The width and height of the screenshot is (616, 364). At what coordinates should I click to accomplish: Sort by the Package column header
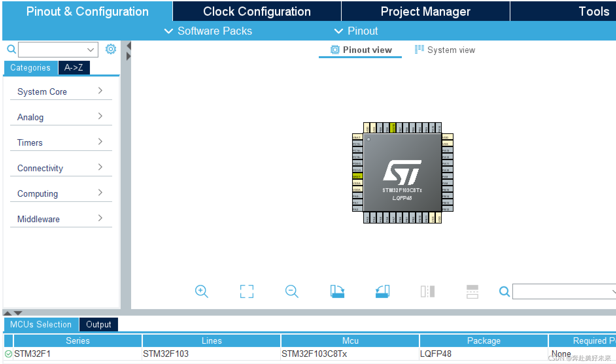click(x=484, y=341)
